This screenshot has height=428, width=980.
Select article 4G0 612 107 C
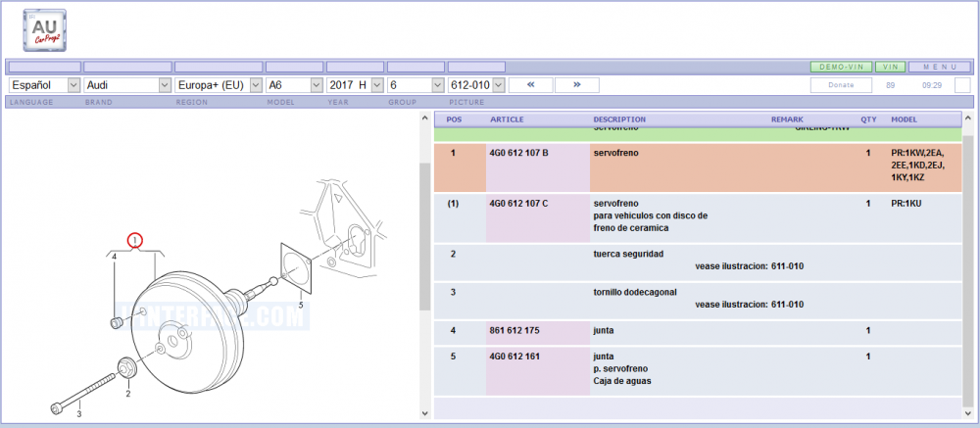[x=518, y=203]
